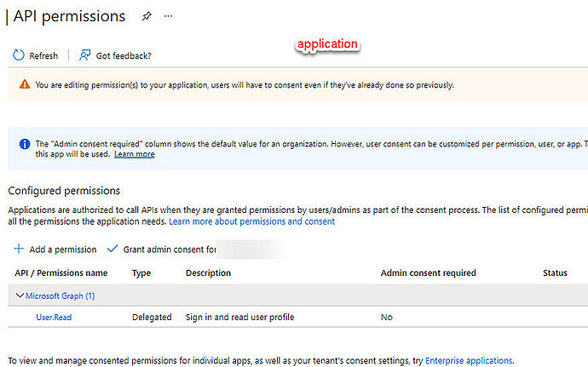588x367 pixels.
Task: Open the User.Read permission
Action: [x=54, y=317]
